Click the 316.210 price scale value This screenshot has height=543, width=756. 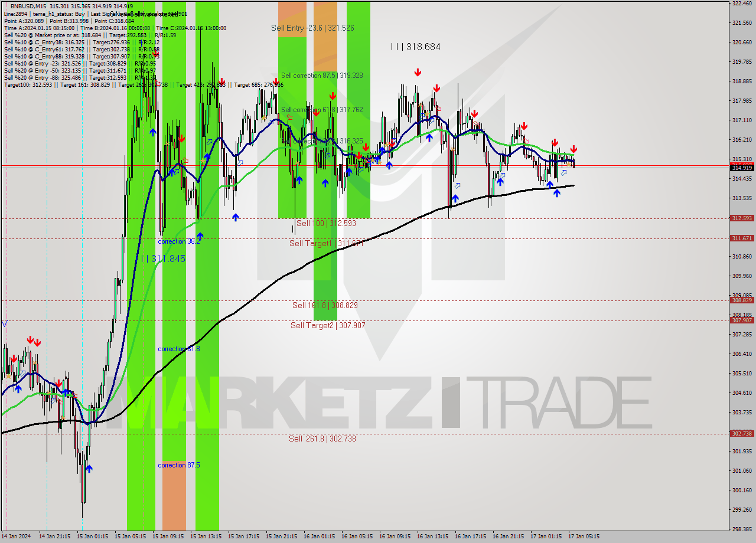pyautogui.click(x=742, y=140)
